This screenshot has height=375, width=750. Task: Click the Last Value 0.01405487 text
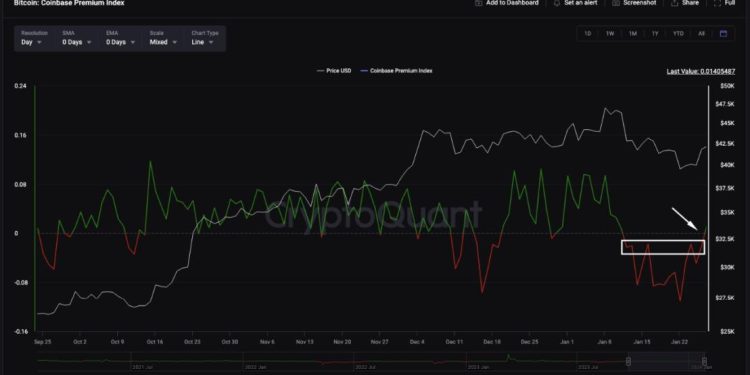coord(701,71)
